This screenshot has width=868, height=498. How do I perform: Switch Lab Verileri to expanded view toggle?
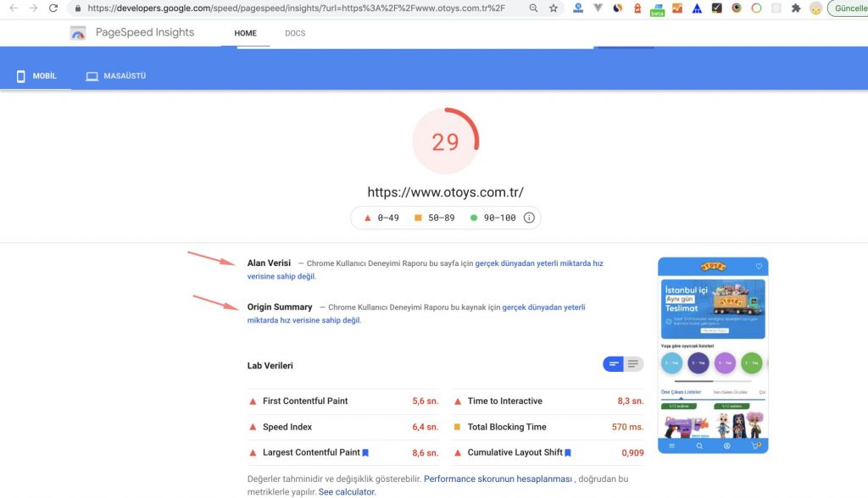pos(633,364)
